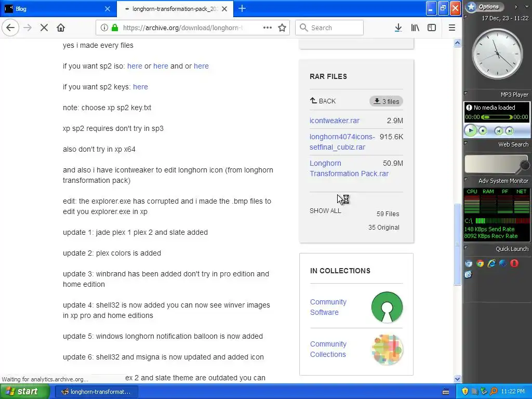
Task: Click the MP3 Player seek progress bar
Action: [497, 117]
